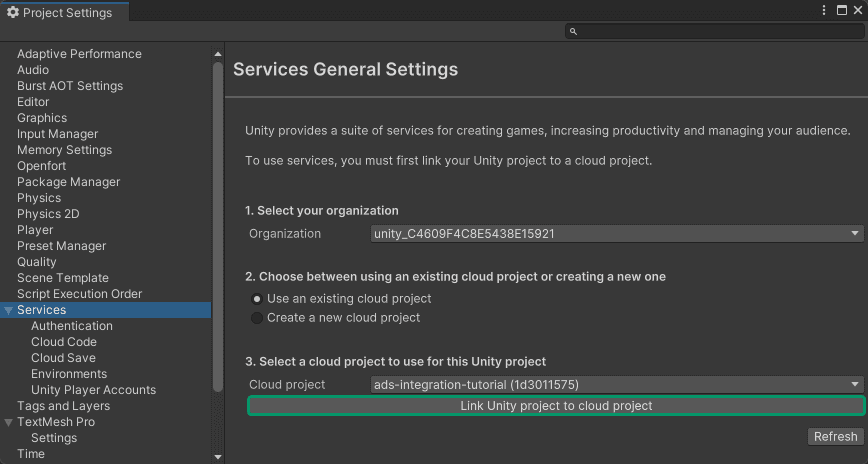Maximize the Project Settings window
The image size is (868, 464).
pos(841,10)
